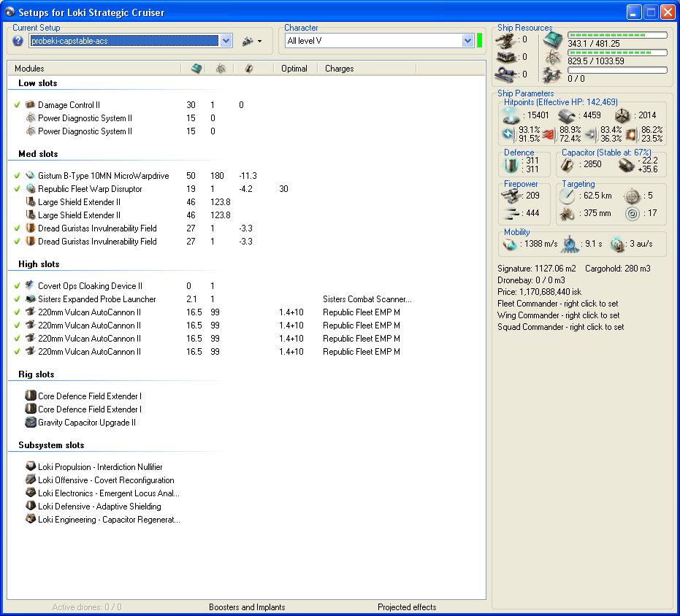Click the powergrid usage progress bar
The width and height of the screenshot is (680, 616).
(617, 53)
